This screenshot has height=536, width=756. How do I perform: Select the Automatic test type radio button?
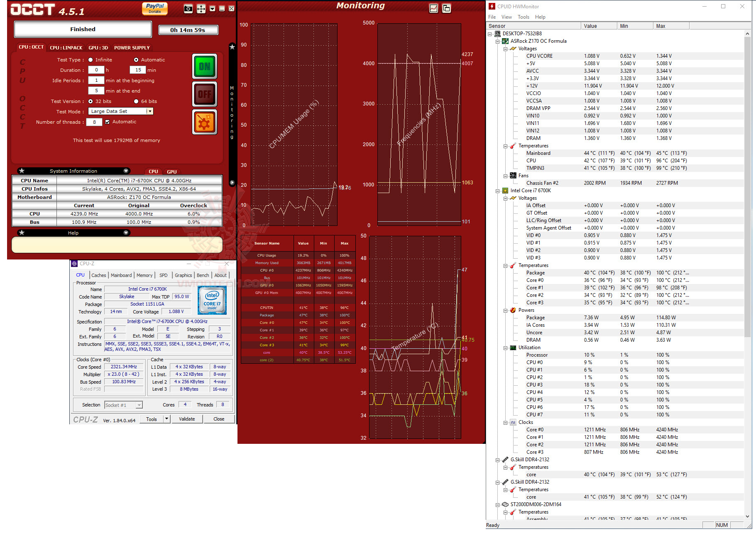click(136, 60)
